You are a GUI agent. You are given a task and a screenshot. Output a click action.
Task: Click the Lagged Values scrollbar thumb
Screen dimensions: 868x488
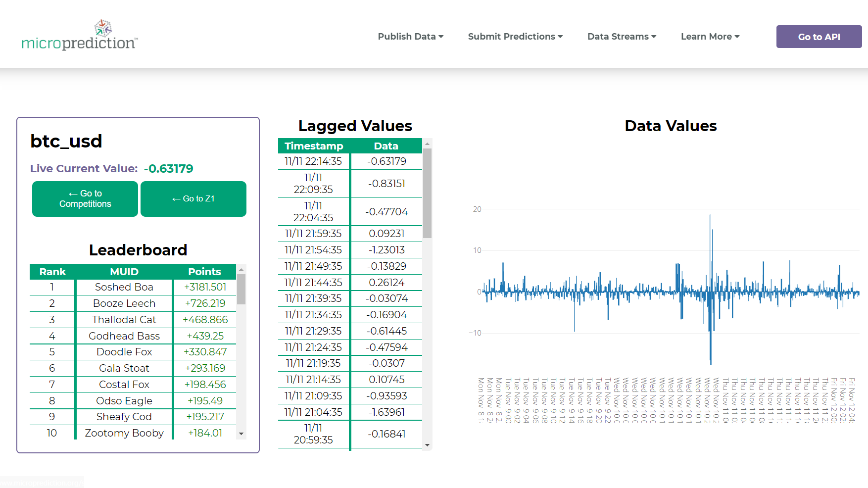pyautogui.click(x=428, y=194)
